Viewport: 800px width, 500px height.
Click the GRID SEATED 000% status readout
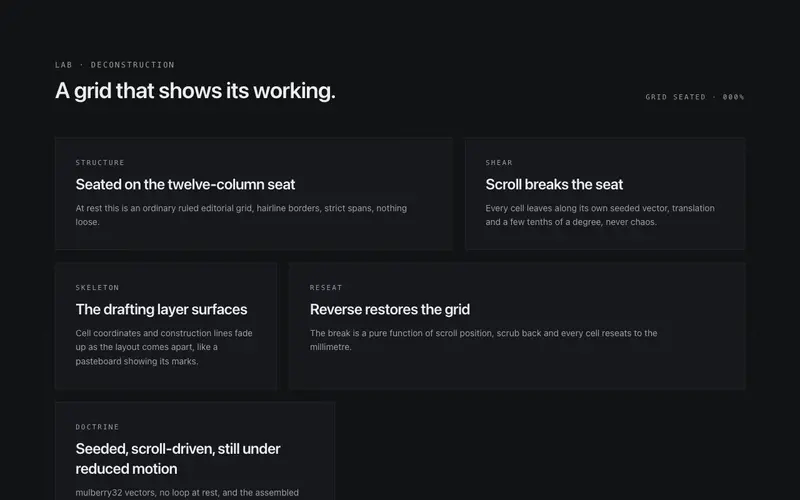[x=695, y=97]
